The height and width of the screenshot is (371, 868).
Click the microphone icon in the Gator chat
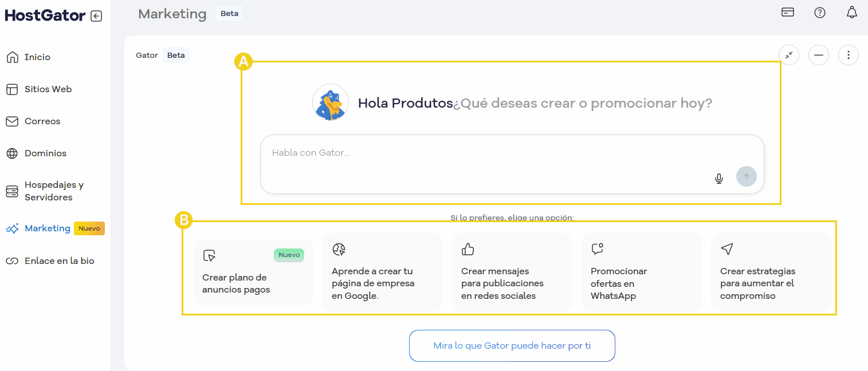tap(719, 178)
